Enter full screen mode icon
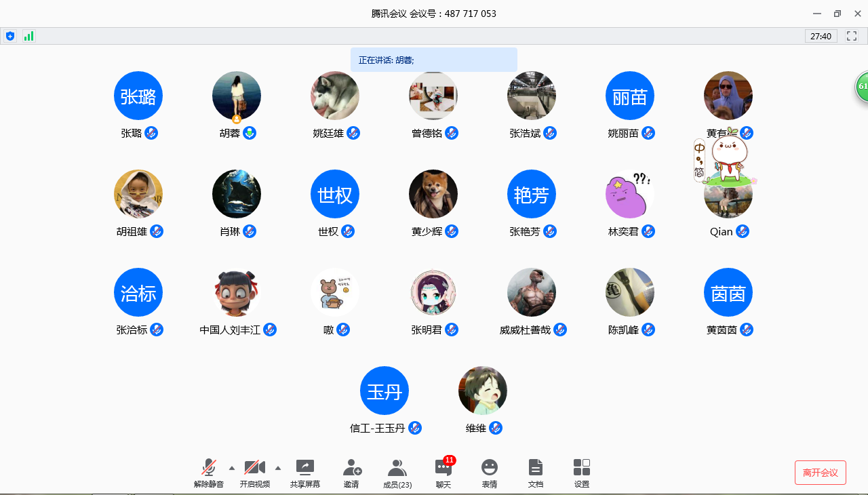Image resolution: width=868 pixels, height=495 pixels. (x=852, y=36)
